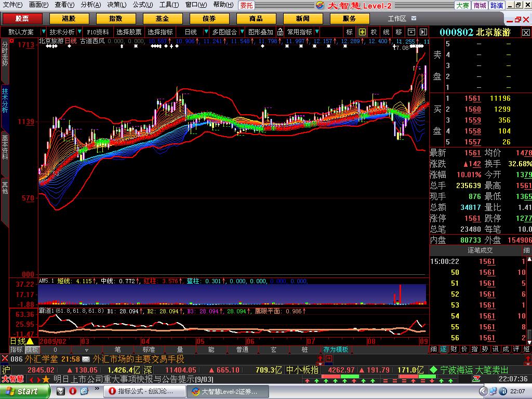The image size is (532, 399).
Task: Click the green diamond alert icon
Action: tap(433, 369)
